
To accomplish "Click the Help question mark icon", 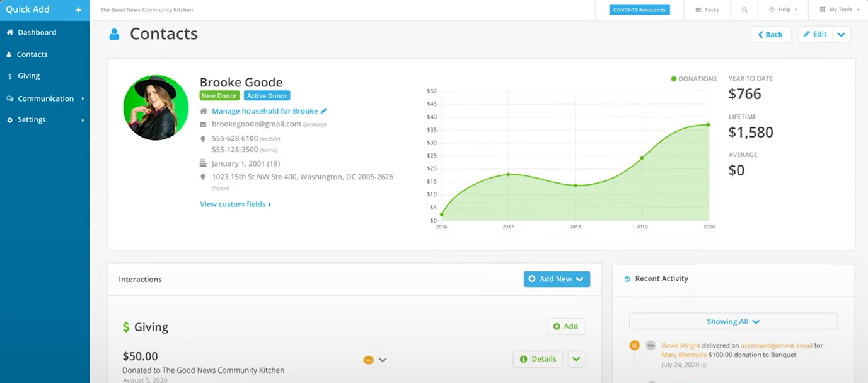I will click(x=772, y=10).
